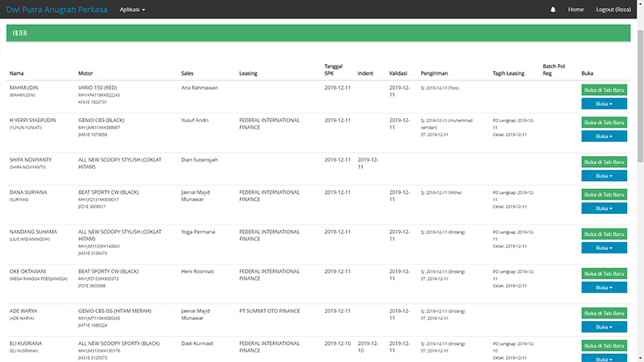This screenshot has width=644, height=362.
Task: Open Buka dropdown for SHIFA NOVIYANTY
Action: (x=605, y=175)
